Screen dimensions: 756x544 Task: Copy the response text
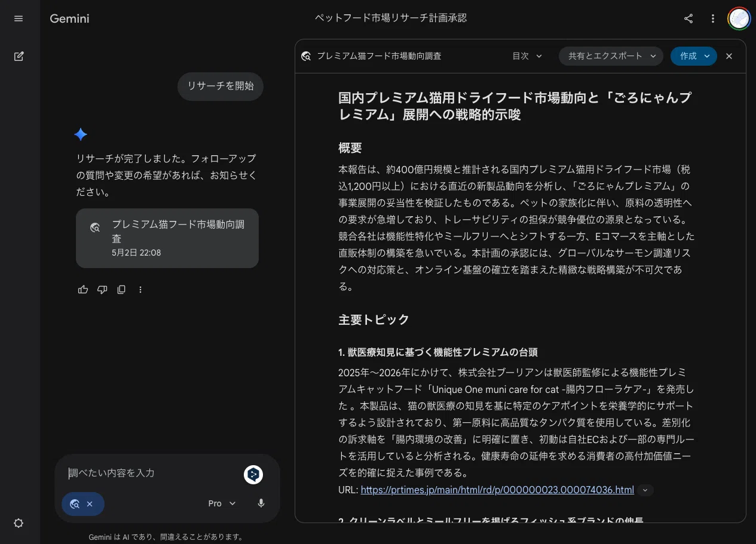pos(121,290)
